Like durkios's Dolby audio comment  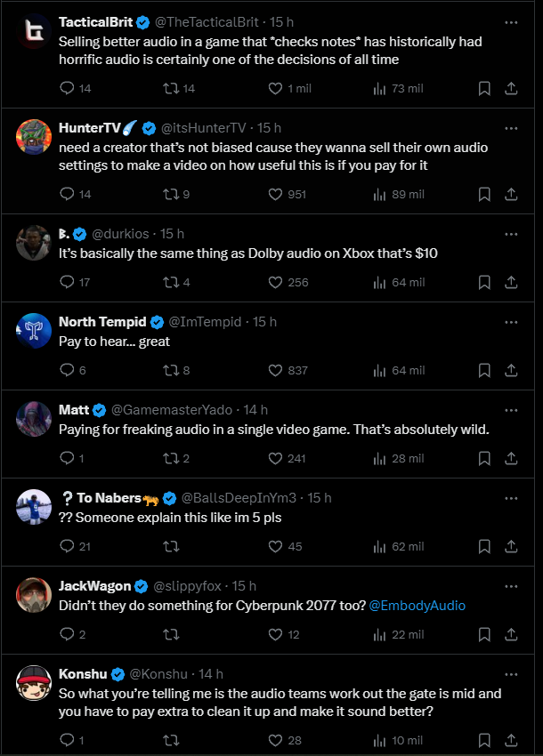pos(273,282)
